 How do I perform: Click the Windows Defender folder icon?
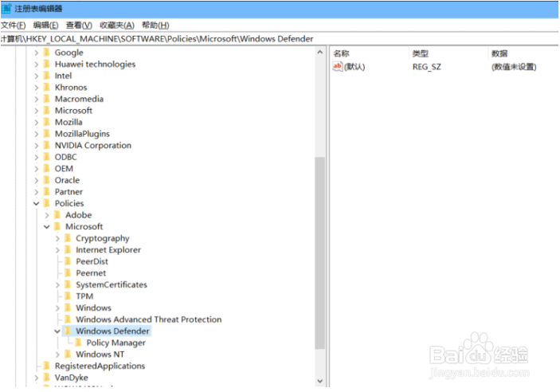[68, 331]
